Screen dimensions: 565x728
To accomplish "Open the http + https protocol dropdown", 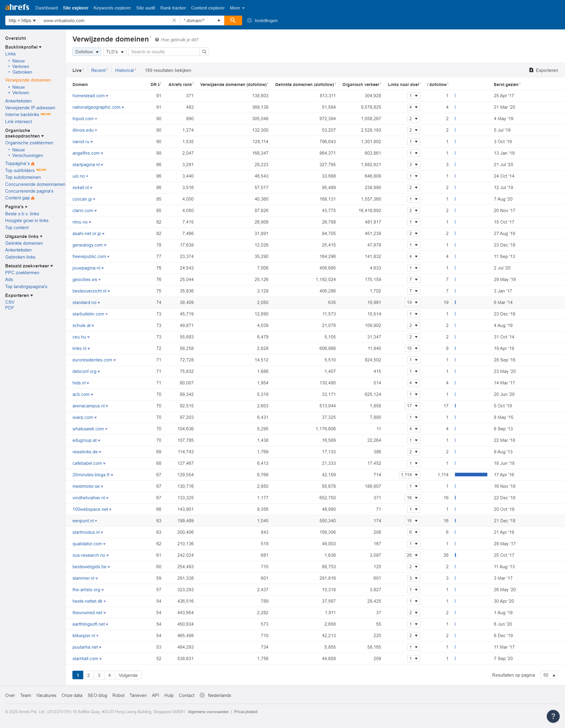I will coord(22,20).
